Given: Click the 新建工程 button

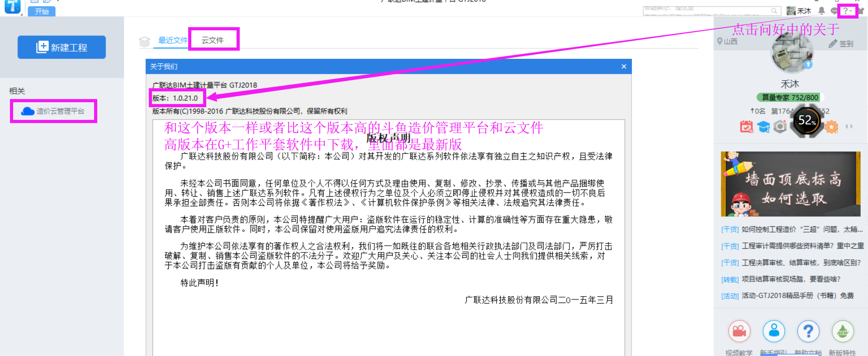Looking at the screenshot, I should 62,47.
